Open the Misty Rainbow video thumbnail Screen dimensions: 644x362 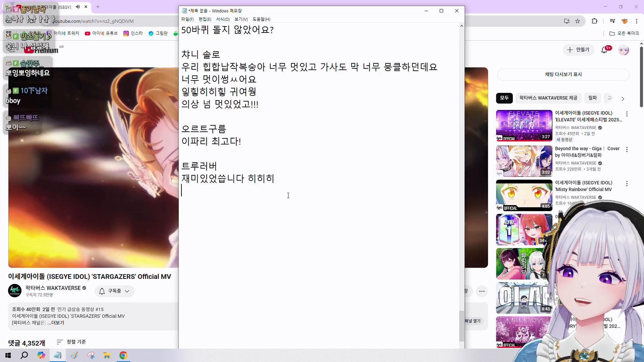click(x=524, y=195)
